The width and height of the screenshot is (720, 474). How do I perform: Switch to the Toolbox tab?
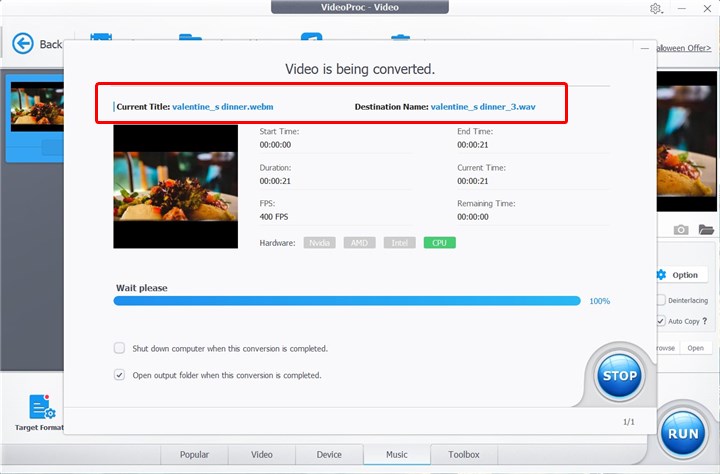(464, 454)
